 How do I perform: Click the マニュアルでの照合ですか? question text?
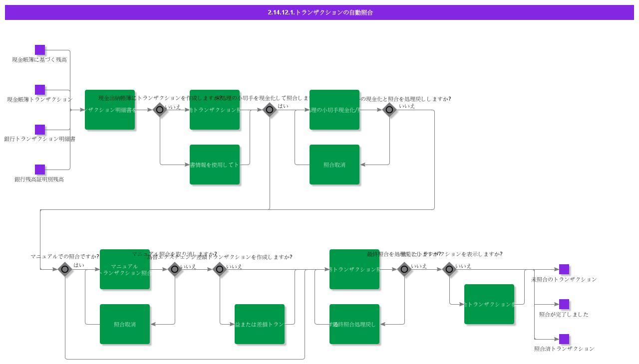click(65, 257)
